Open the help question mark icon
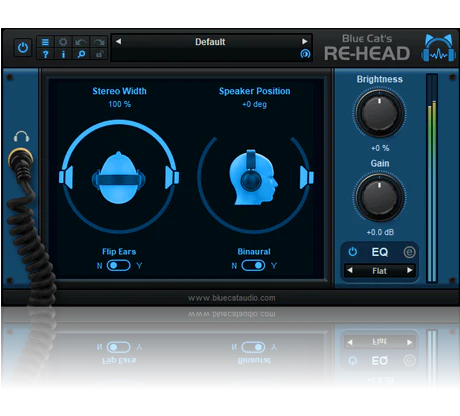This screenshot has height=416, width=460. (x=45, y=54)
